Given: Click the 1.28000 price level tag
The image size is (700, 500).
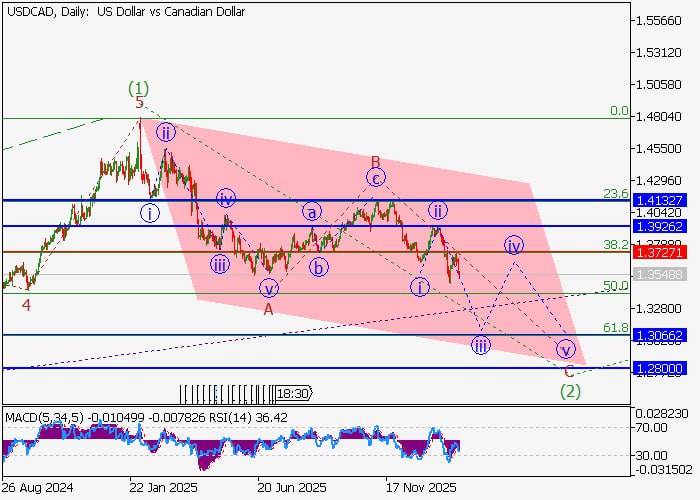Looking at the screenshot, I should [657, 368].
